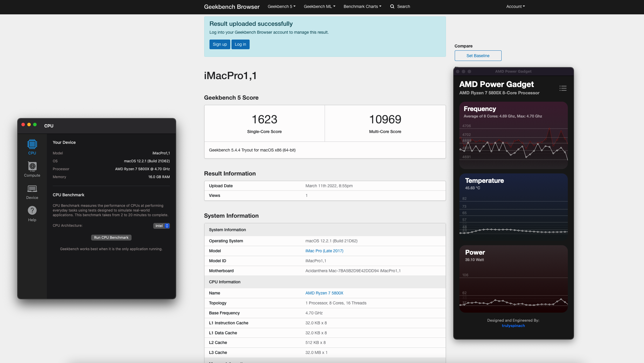
Task: Click the Search magnifier icon
Action: (392, 6)
